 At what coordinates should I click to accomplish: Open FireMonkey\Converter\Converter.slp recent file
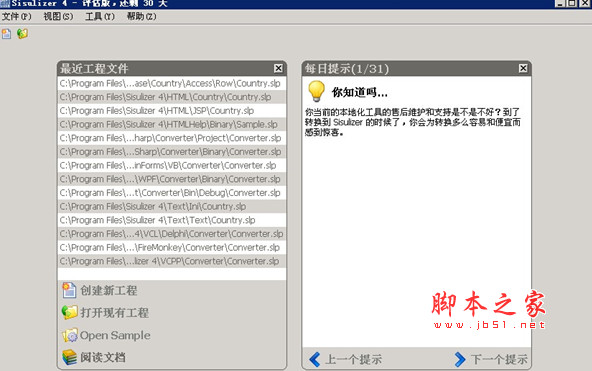[x=172, y=248]
